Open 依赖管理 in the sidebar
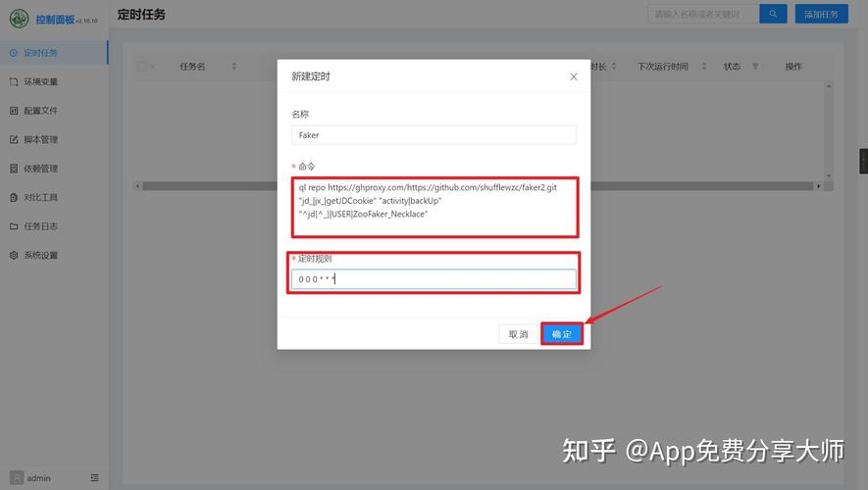Image resolution: width=868 pixels, height=490 pixels. click(54, 169)
